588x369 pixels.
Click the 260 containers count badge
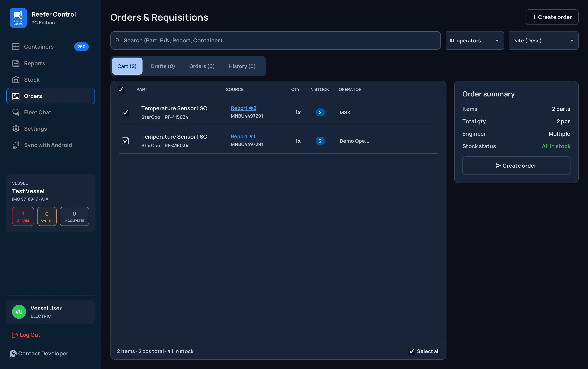(81, 47)
